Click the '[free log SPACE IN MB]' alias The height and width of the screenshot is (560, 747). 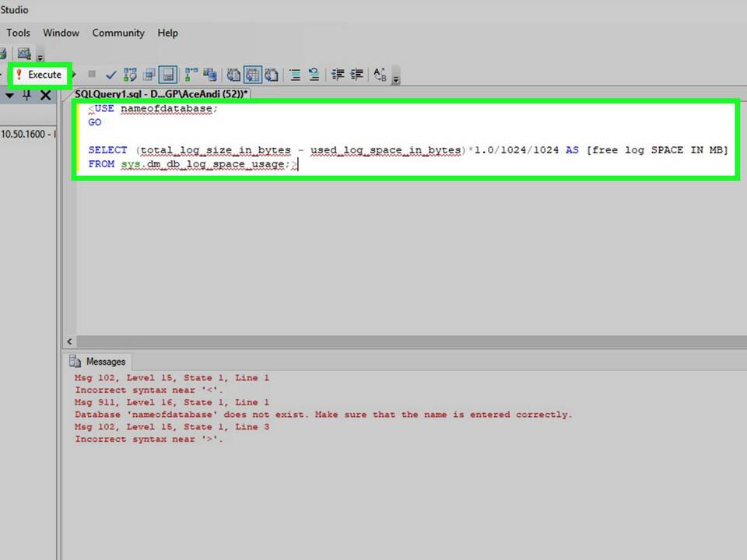(657, 150)
